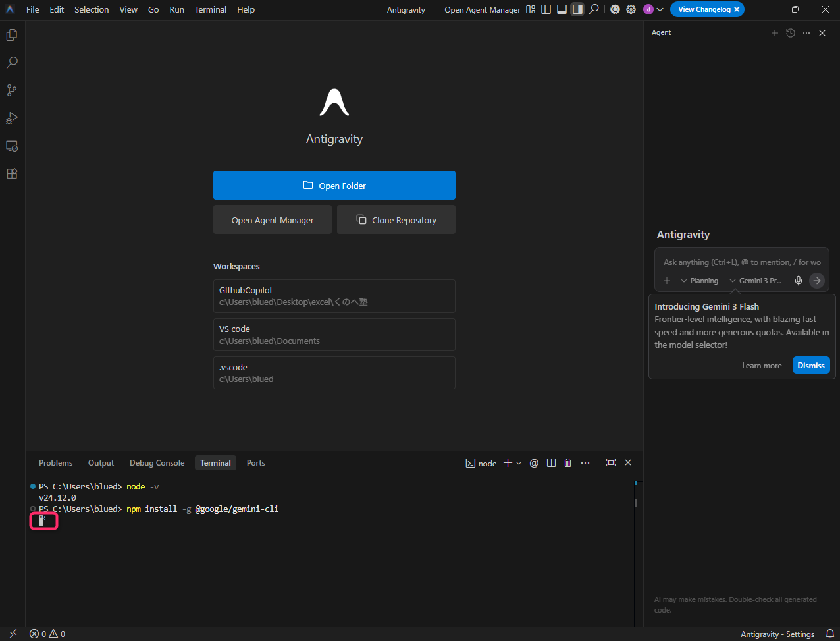Open past agent conversations history icon

[791, 33]
